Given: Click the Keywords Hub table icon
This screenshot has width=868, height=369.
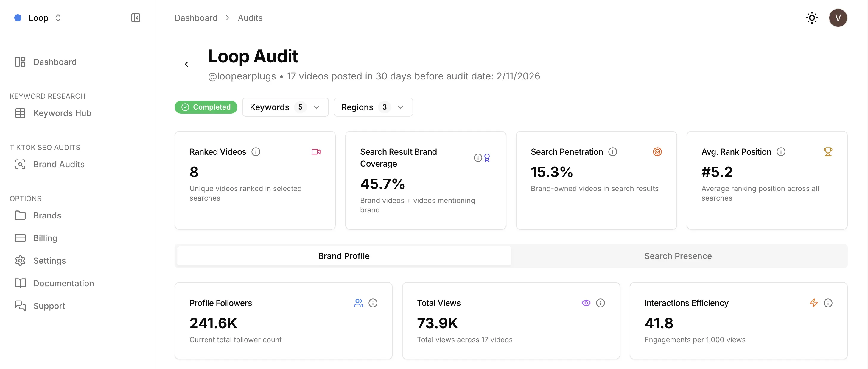Looking at the screenshot, I should [20, 113].
